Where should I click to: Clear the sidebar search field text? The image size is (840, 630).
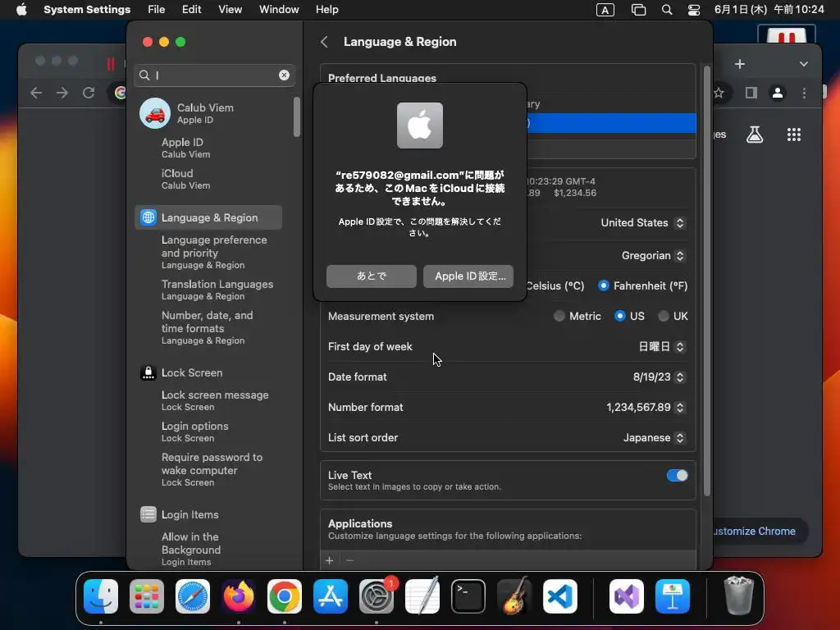coord(284,75)
